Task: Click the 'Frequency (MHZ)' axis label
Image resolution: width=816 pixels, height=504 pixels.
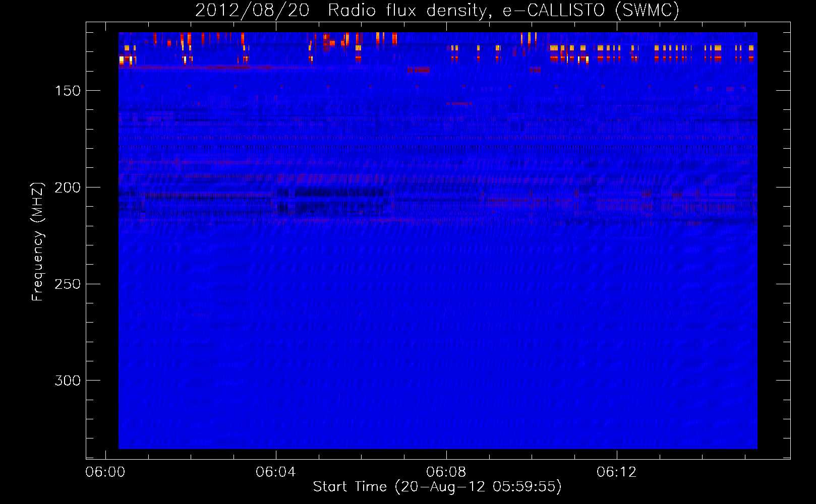Action: point(38,242)
